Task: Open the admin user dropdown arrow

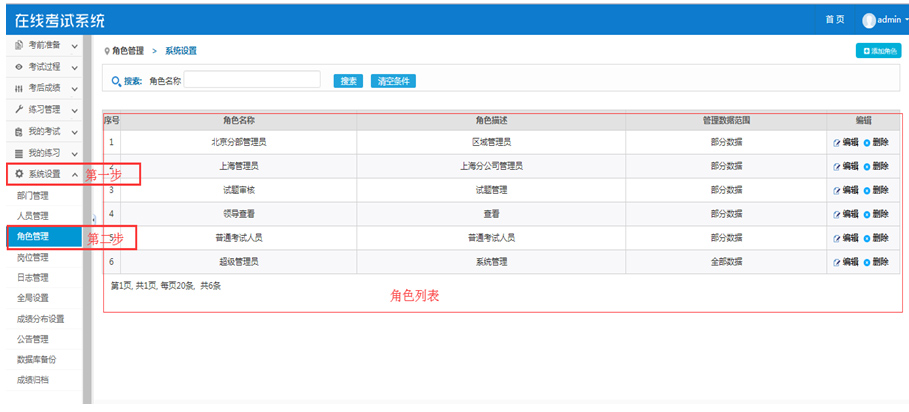Action: (x=906, y=20)
